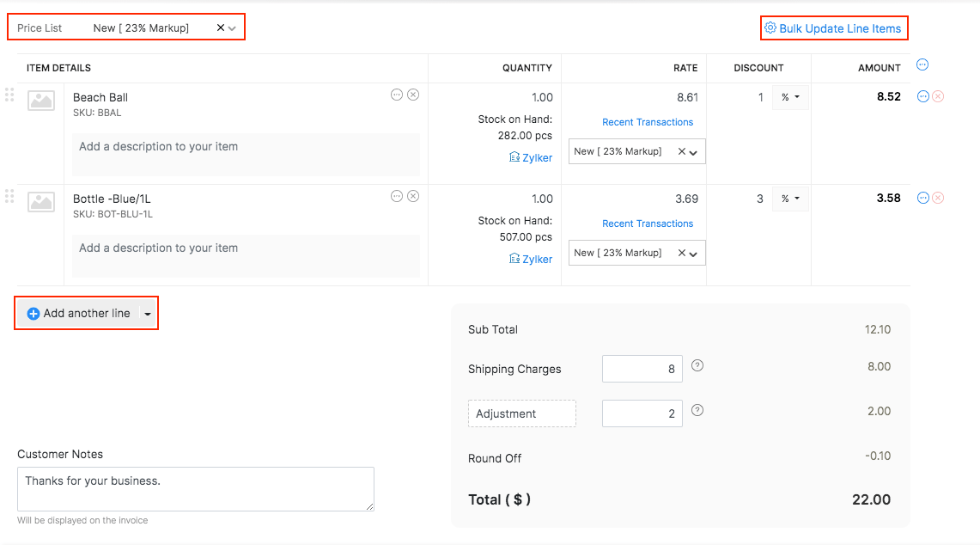Change discount type via % dropdown for Beach Ball
Screen dimensions: 980x545
[x=789, y=97]
